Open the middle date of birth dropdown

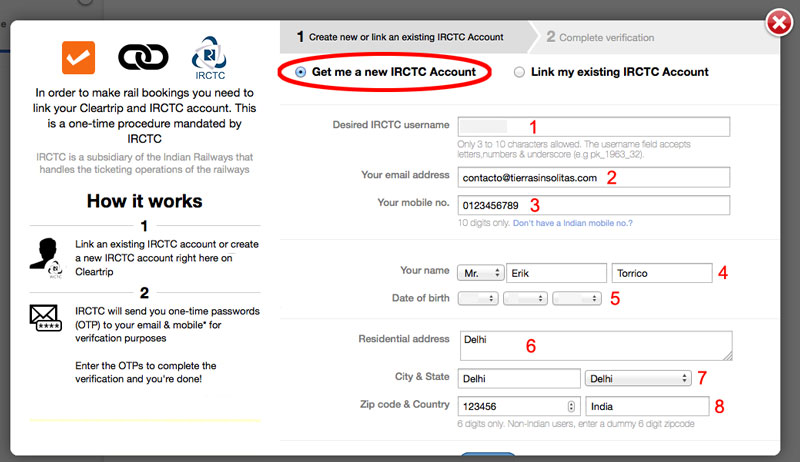coord(526,298)
